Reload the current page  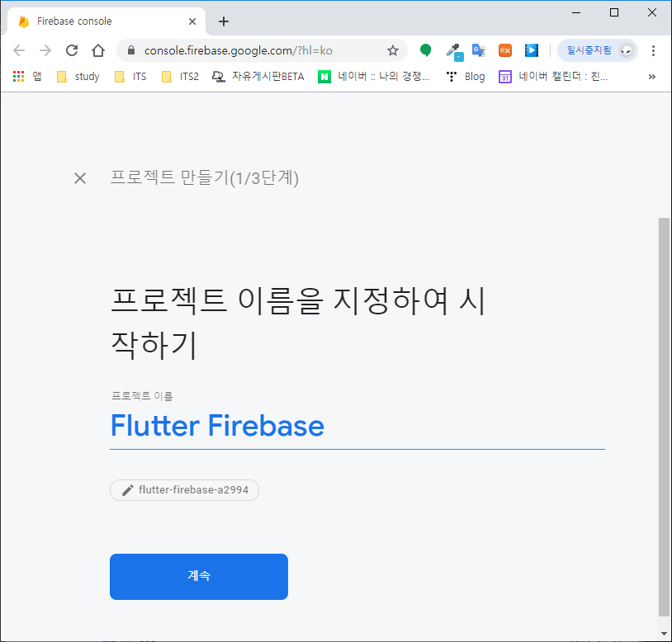[x=72, y=50]
